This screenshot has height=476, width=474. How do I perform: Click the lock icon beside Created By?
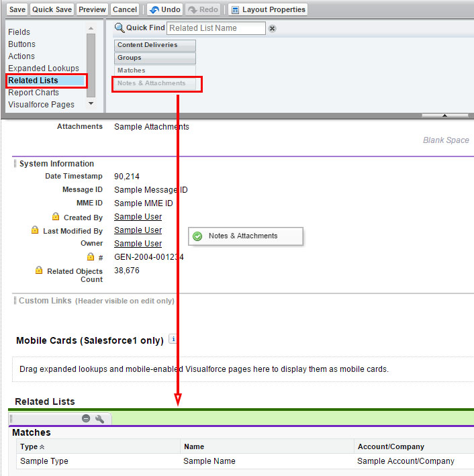[56, 217]
